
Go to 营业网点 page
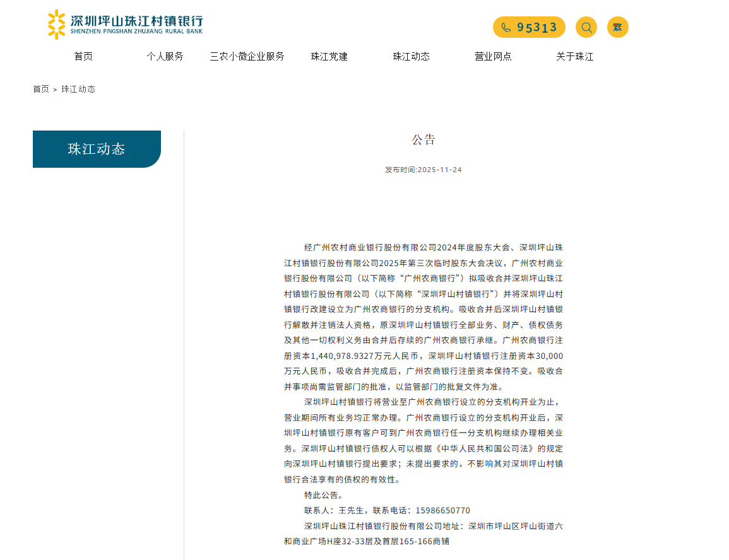(x=493, y=56)
